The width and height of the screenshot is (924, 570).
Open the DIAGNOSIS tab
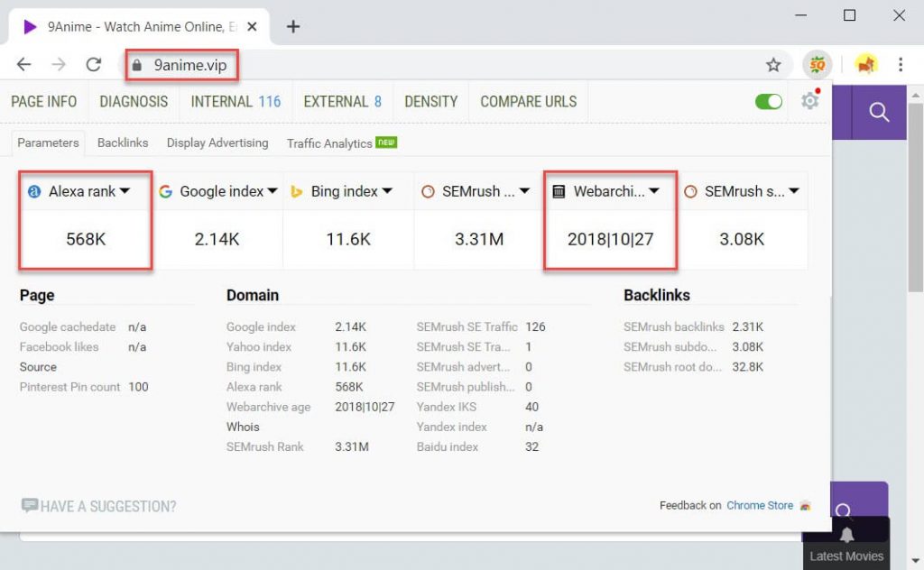point(134,101)
